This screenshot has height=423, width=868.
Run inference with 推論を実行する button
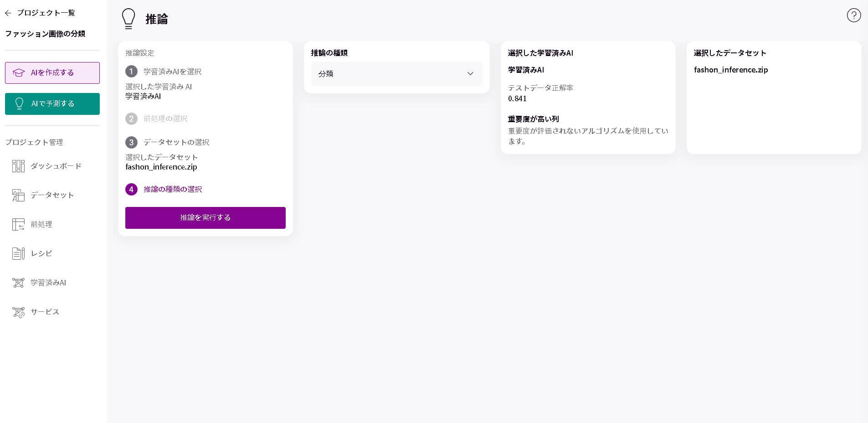click(205, 218)
